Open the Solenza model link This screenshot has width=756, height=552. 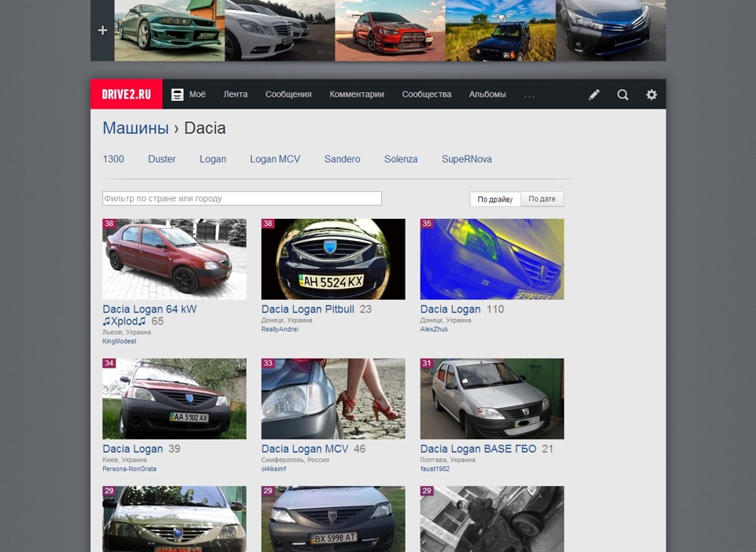tap(401, 159)
